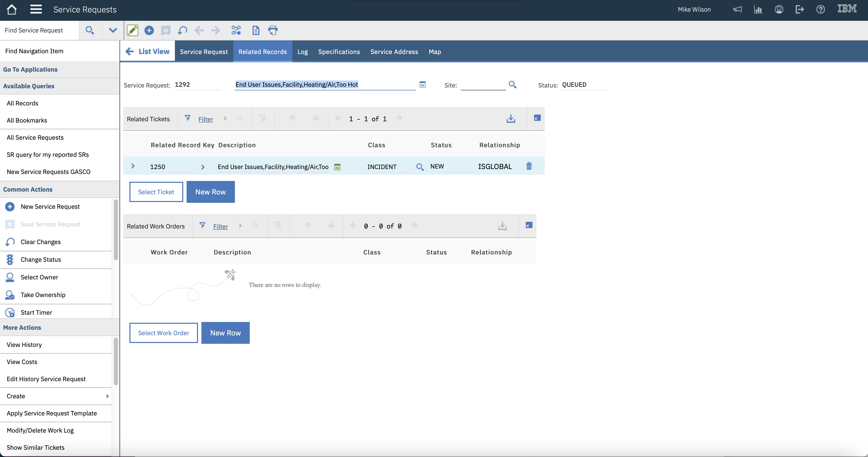Image resolution: width=868 pixels, height=457 pixels.
Task: Click the Sign Out icon in the header
Action: tap(800, 9)
